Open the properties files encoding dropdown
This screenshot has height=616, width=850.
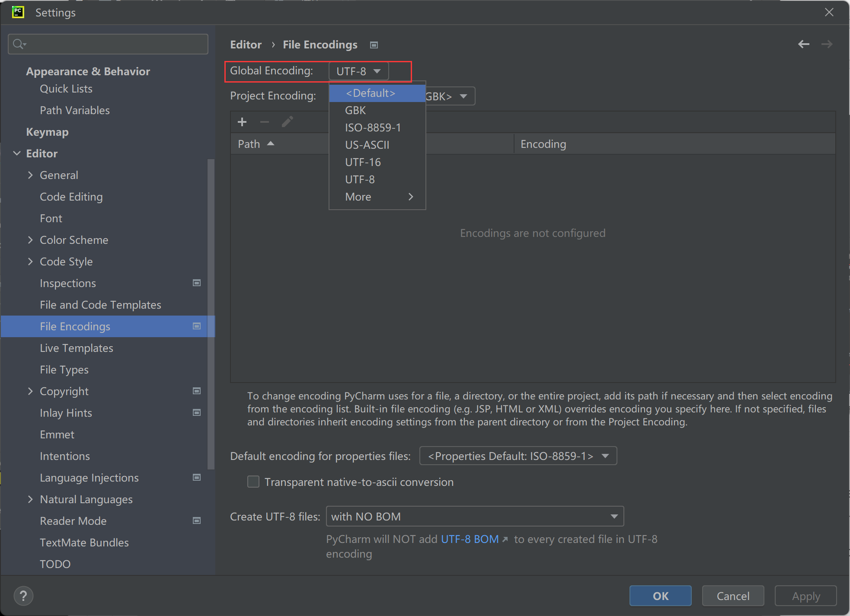point(518,456)
